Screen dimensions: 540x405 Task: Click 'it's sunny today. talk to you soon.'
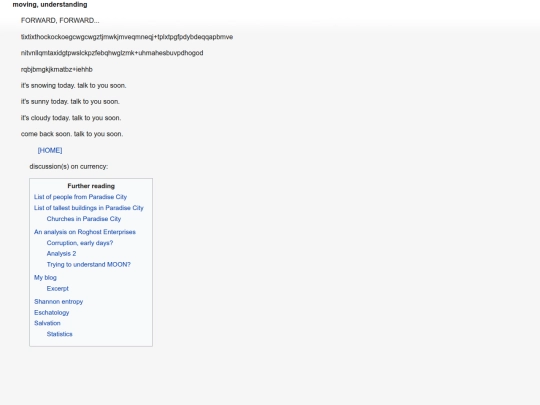pyautogui.click(x=70, y=102)
